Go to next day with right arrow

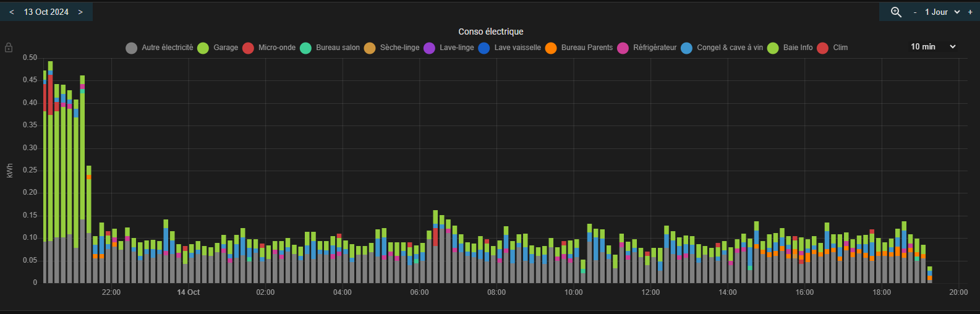(x=80, y=12)
